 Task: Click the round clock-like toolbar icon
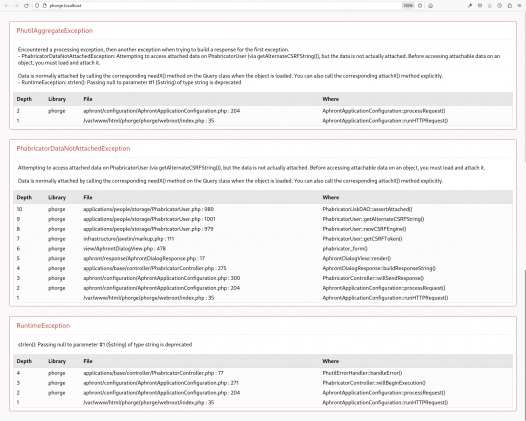pyautogui.click(x=499, y=6)
